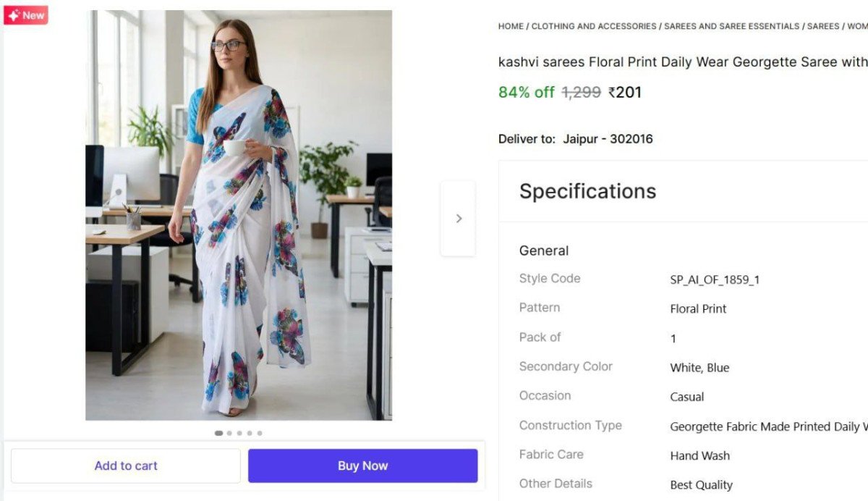Screen dimensions: 868x501
Task: Add the saree to cart
Action: coord(126,466)
